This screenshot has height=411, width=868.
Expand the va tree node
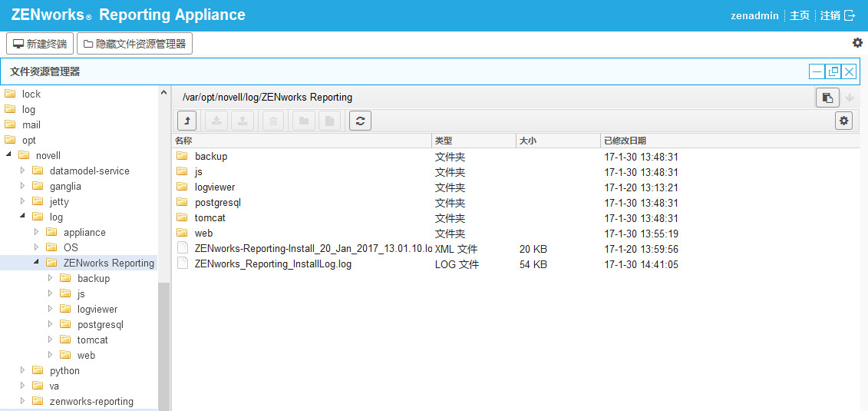click(x=23, y=386)
